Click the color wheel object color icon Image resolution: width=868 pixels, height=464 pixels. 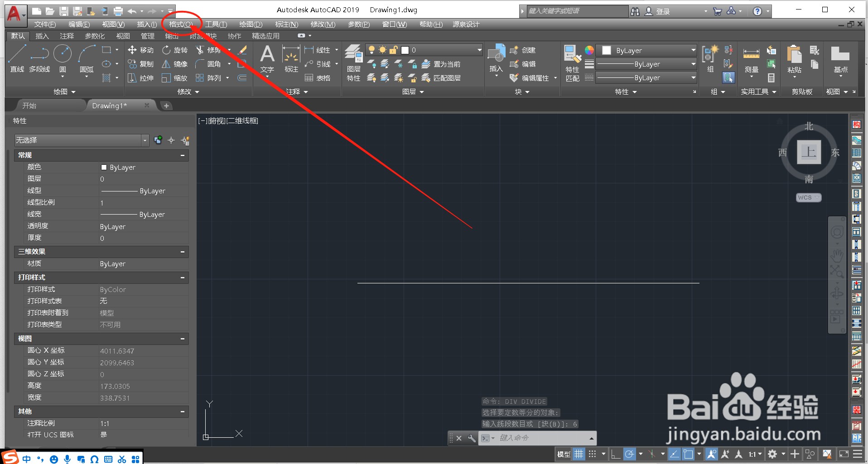pos(589,50)
